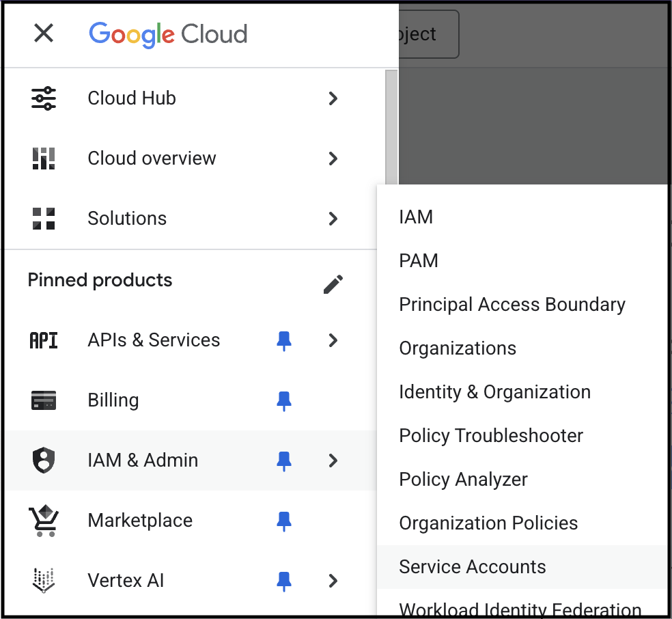Click the navigation menu scrollbar

[391, 127]
